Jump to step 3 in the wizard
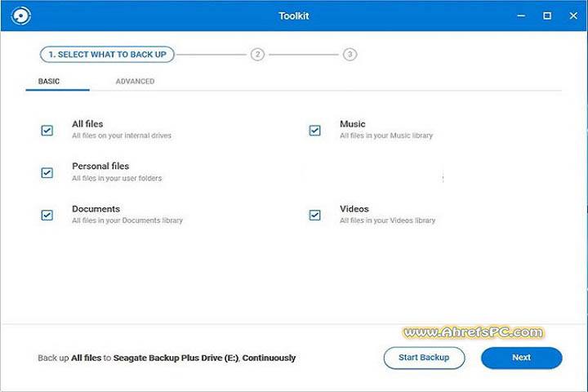588x392 pixels. (350, 55)
